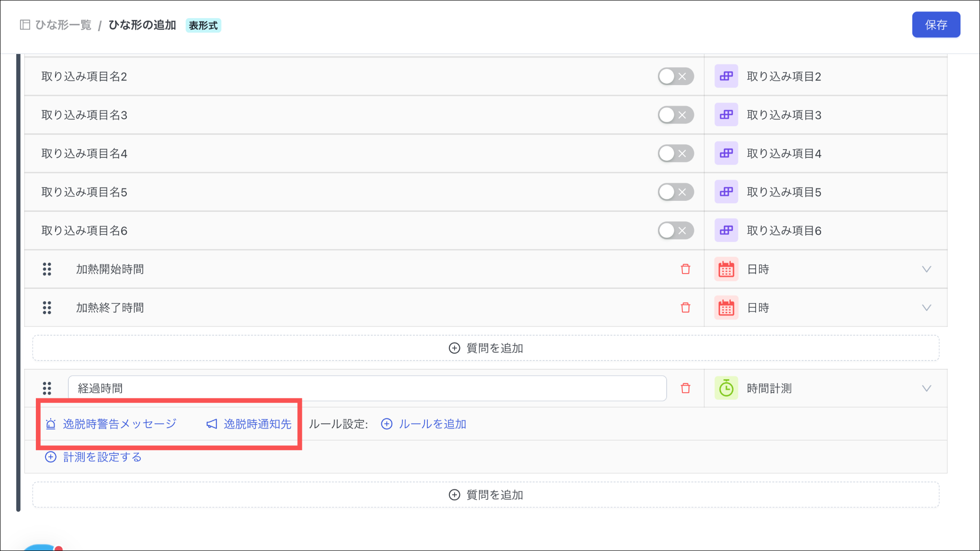980x551 pixels.
Task: Open the 時間計測 type dropdown chevron
Action: 926,388
